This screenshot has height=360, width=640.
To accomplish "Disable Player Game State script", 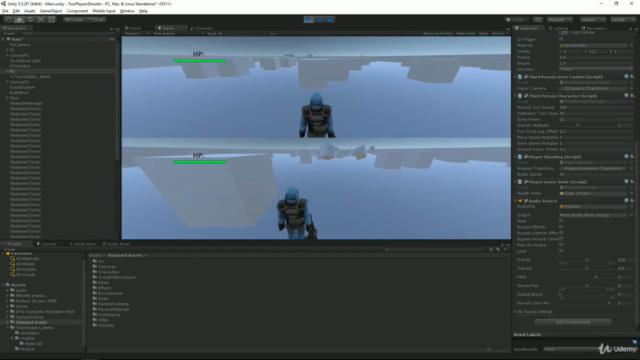I will 526,182.
